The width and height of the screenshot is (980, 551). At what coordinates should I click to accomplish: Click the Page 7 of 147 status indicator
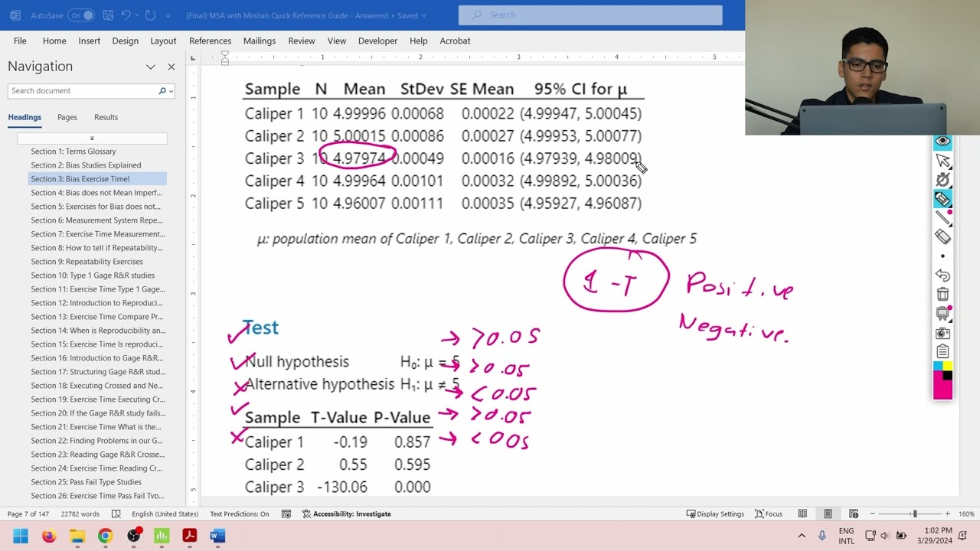coord(28,514)
